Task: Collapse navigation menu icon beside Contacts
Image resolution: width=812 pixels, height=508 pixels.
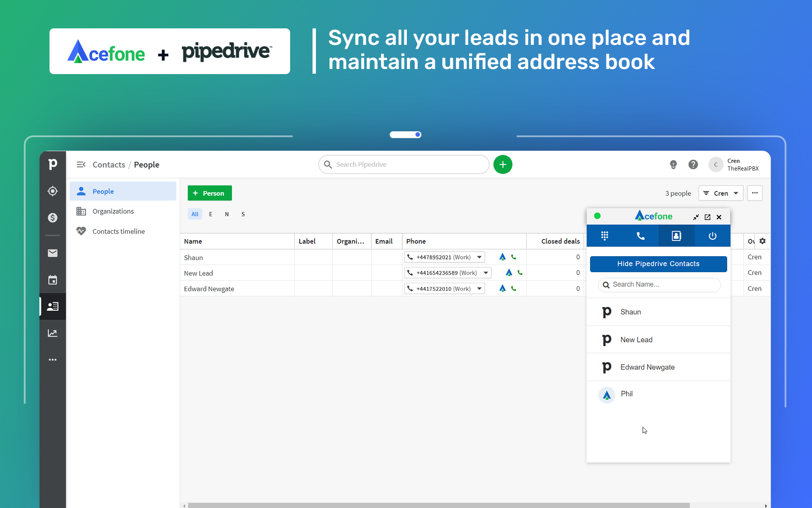Action: click(x=81, y=164)
